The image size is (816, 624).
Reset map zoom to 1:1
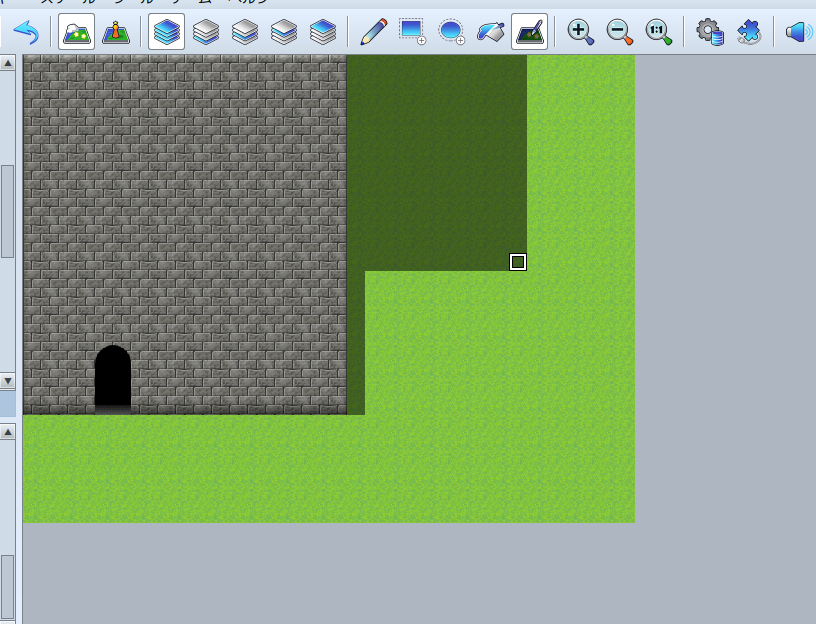pyautogui.click(x=659, y=32)
